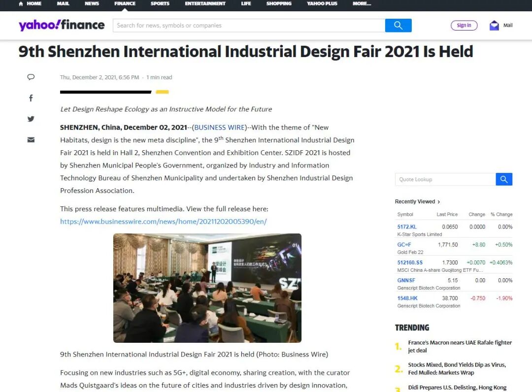Click the K-Star Sports Limited name
Screen dimensions: 532x392
point(419,234)
